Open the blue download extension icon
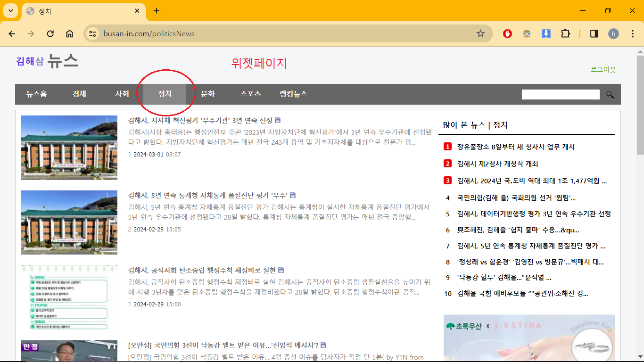The image size is (644, 362). pyautogui.click(x=546, y=33)
